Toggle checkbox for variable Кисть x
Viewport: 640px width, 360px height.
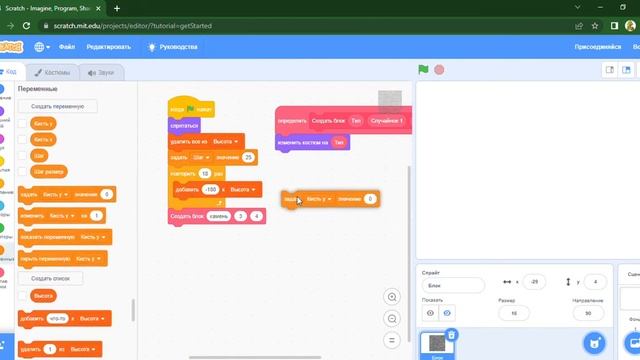point(22,139)
